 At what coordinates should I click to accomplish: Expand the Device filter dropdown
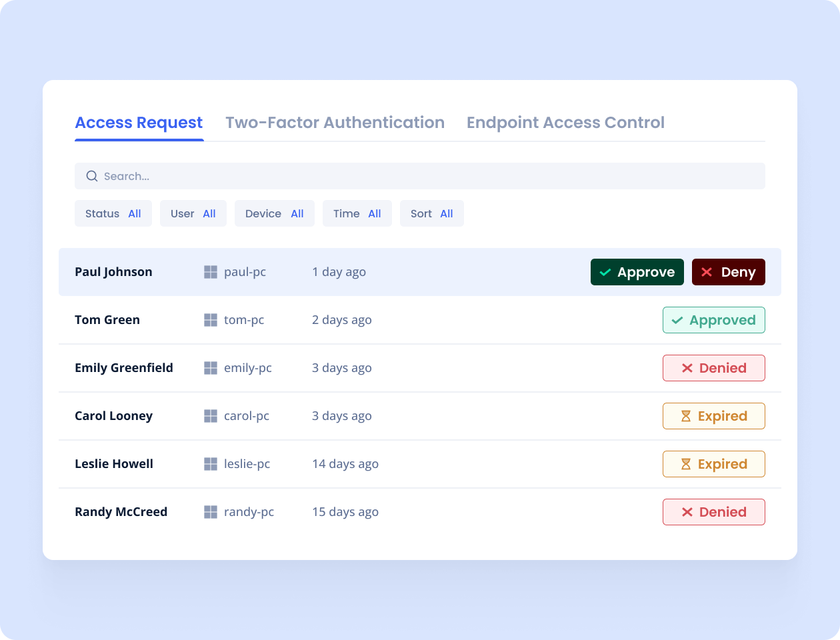tap(275, 213)
